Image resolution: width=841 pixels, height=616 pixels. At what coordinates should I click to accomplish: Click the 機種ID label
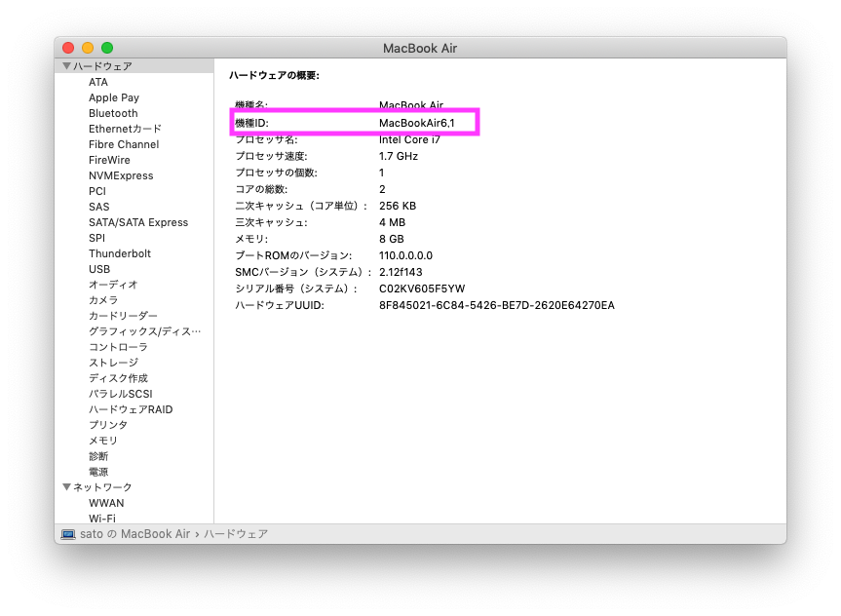(x=251, y=123)
